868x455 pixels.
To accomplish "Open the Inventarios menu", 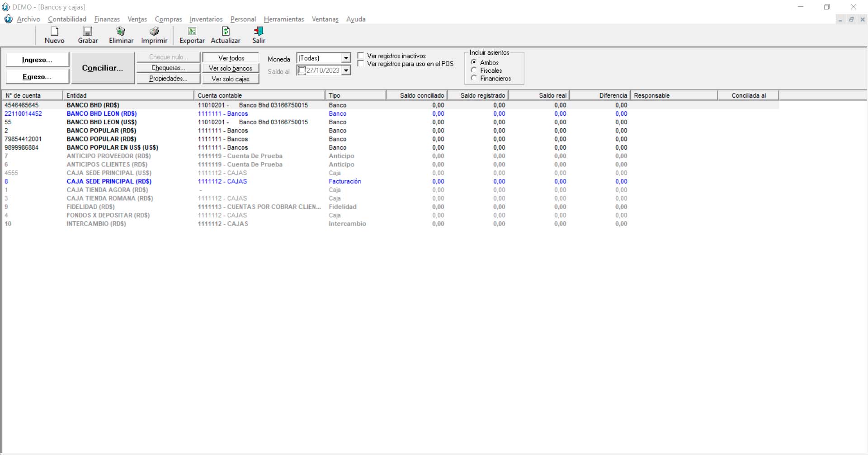I will click(x=206, y=19).
